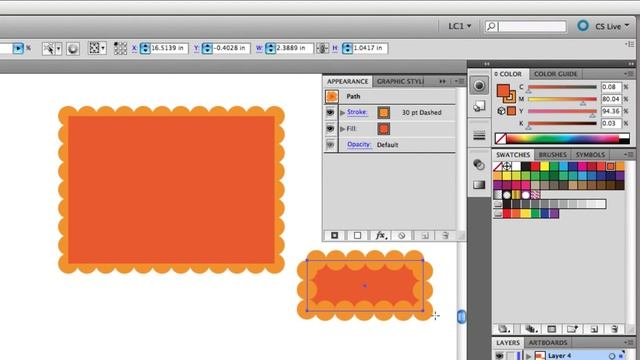The width and height of the screenshot is (640, 360).
Task: Switch to the Artboards tab
Action: (548, 342)
